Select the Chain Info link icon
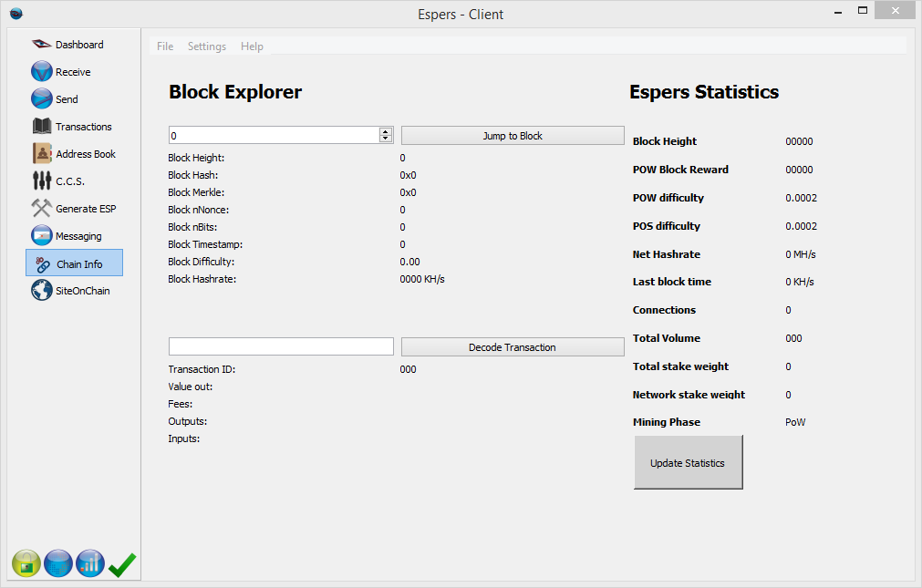 pyautogui.click(x=42, y=264)
